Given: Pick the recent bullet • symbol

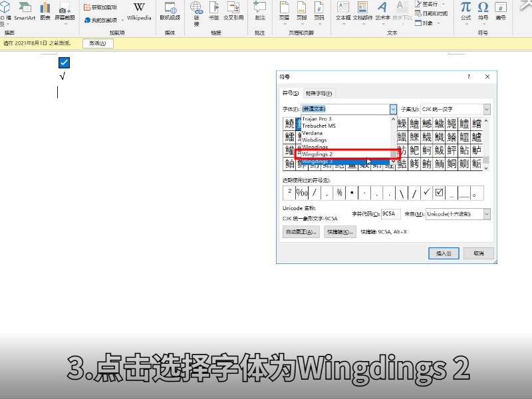Looking at the screenshot, I should (352, 193).
